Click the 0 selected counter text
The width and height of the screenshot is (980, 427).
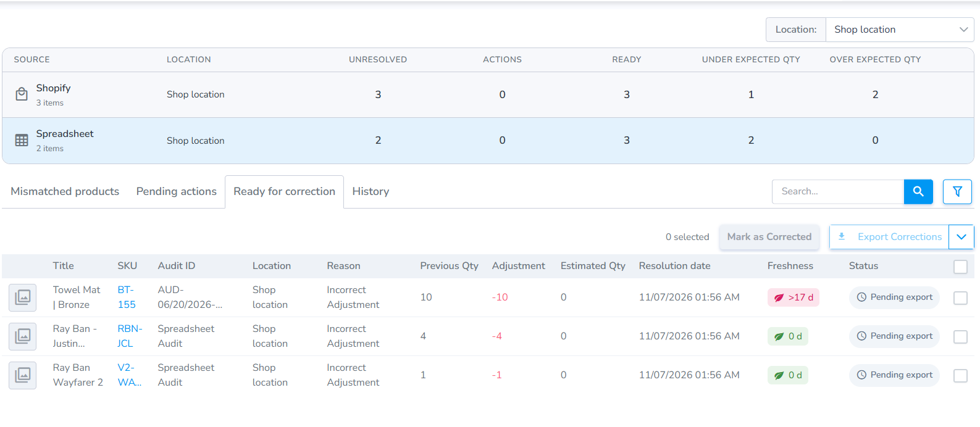click(687, 237)
